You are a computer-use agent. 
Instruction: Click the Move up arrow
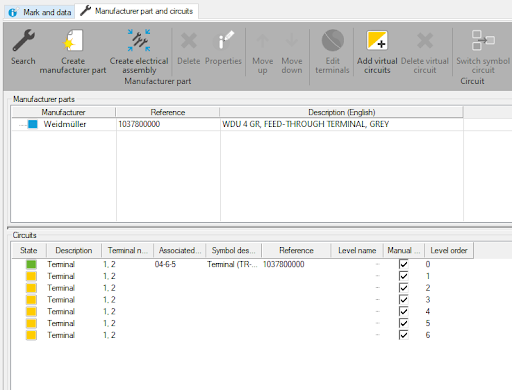(262, 41)
